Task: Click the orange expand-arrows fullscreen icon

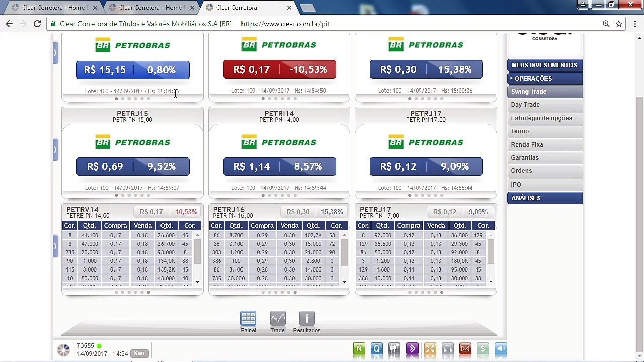Action: click(430, 349)
